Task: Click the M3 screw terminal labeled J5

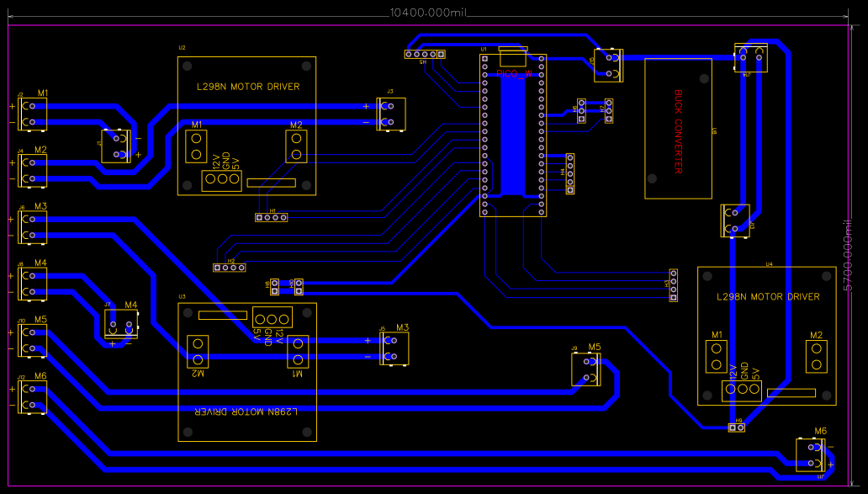Action: tap(393, 347)
